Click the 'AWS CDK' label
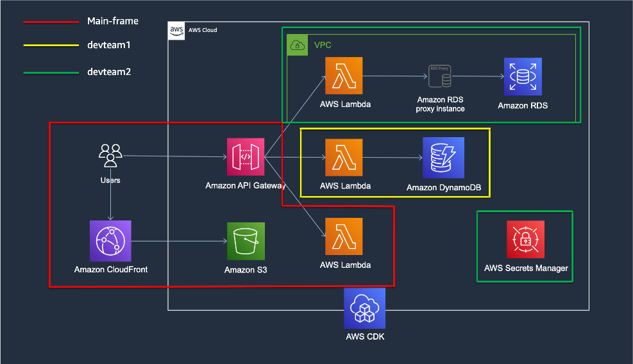The image size is (633, 364). click(365, 336)
